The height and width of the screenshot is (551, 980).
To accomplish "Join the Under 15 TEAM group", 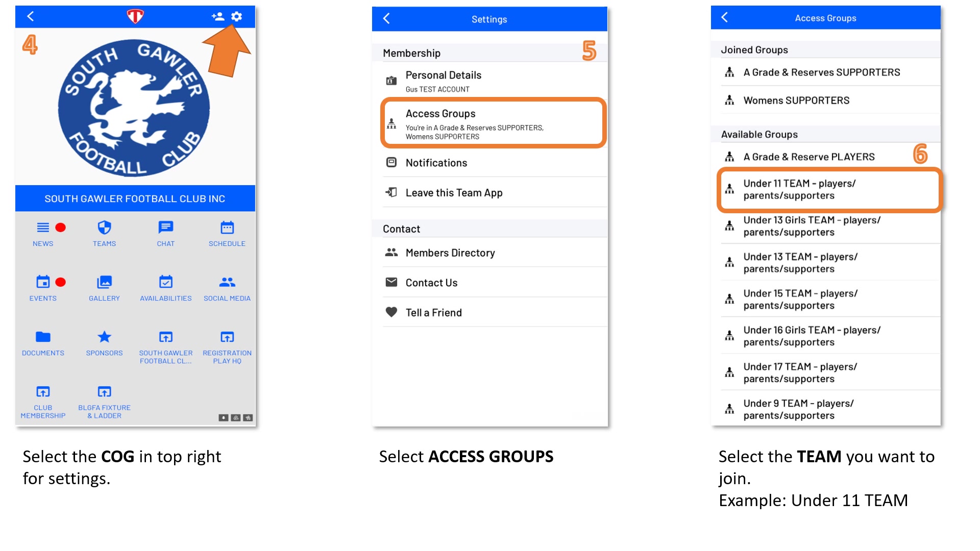I will click(x=830, y=299).
